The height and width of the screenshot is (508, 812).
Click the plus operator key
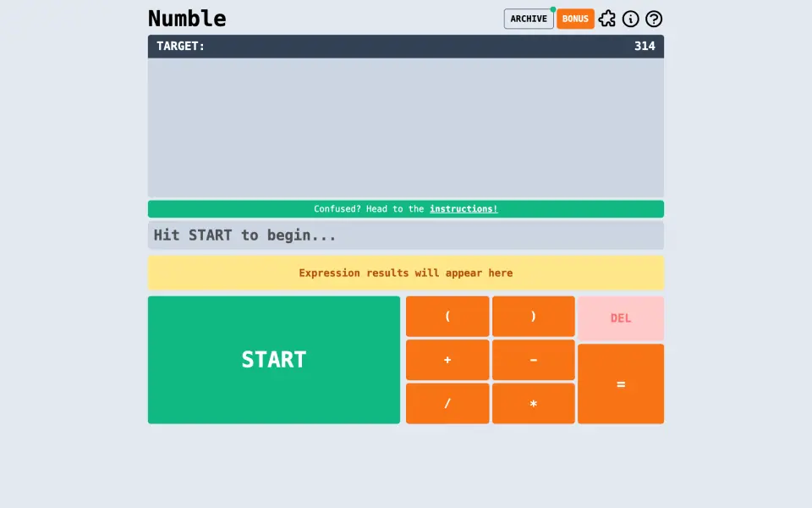(x=447, y=360)
